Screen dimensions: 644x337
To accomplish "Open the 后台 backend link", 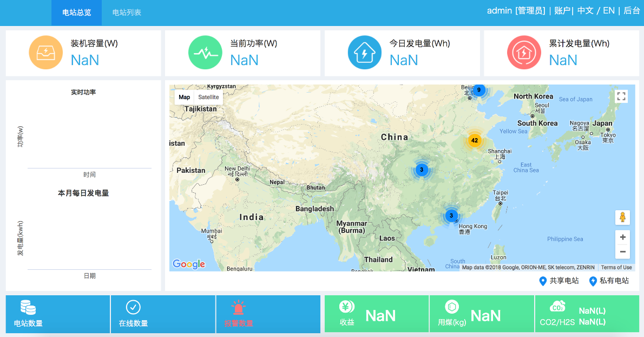I will [x=632, y=10].
